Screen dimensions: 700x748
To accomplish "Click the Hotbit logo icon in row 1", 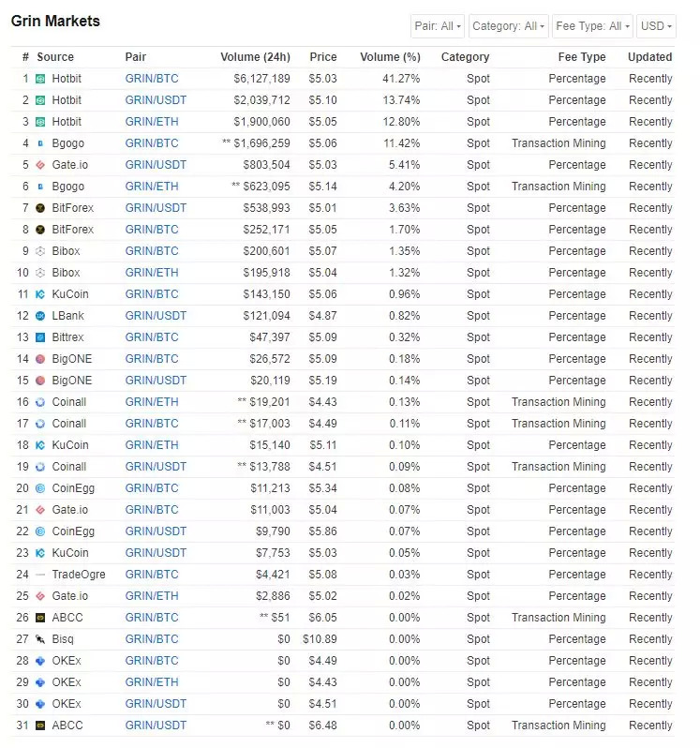I will pyautogui.click(x=40, y=79).
